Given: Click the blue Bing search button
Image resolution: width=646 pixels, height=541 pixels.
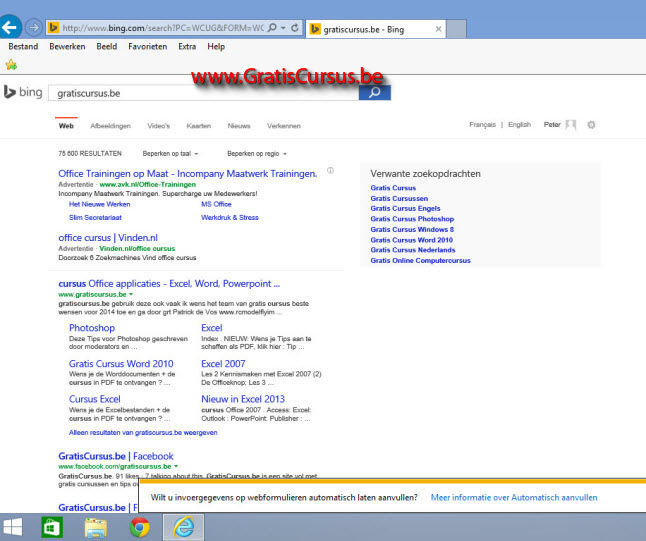Looking at the screenshot, I should click(374, 93).
